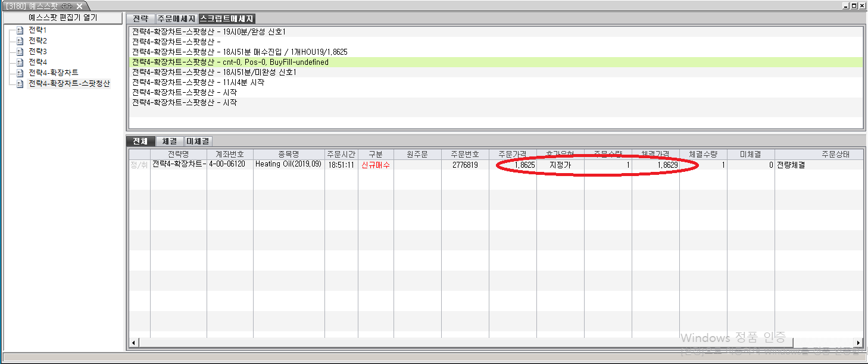
Task: Click the left scroll arrow of order grid
Action: click(133, 343)
